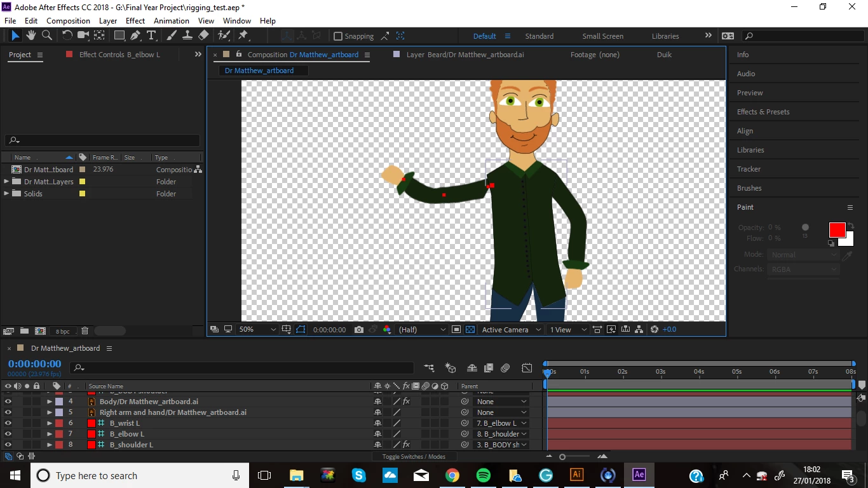Open parent dropdown of B_wrist L layer
This screenshot has width=868, height=488.
[x=501, y=423]
